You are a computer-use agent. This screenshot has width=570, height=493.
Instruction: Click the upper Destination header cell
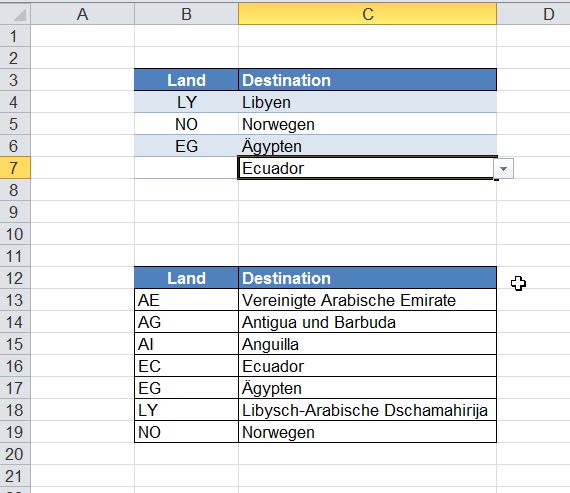pos(368,80)
